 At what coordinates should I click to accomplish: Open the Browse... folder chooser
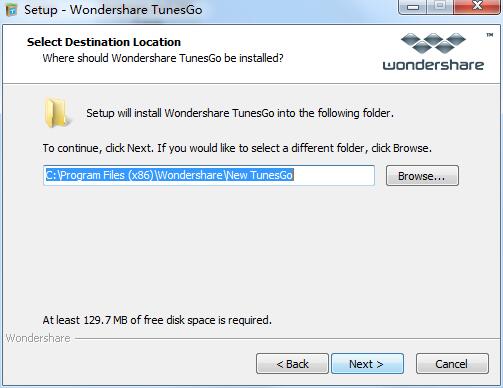422,176
